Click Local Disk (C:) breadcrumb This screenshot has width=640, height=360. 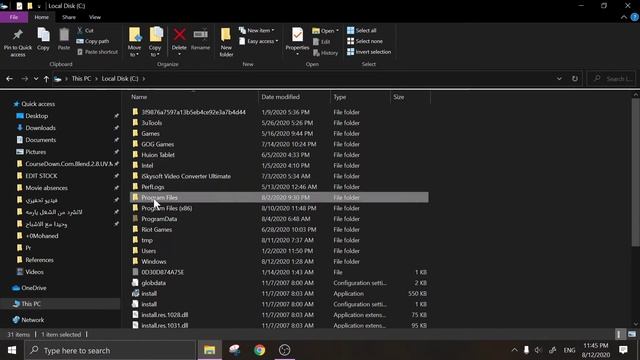coord(120,78)
